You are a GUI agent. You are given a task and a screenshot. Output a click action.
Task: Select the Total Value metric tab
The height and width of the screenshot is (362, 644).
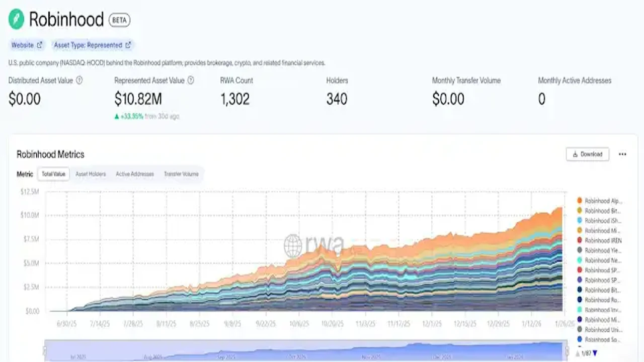point(54,174)
